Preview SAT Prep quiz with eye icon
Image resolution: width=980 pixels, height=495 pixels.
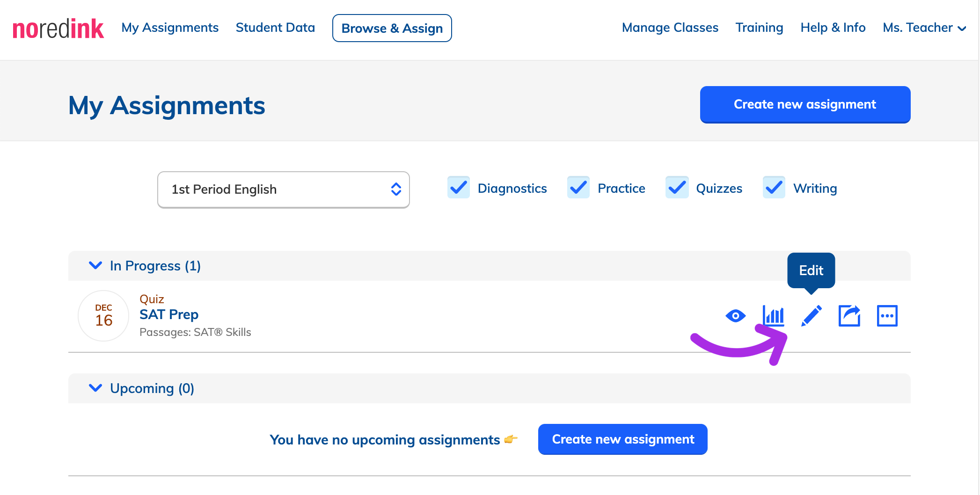click(x=735, y=316)
